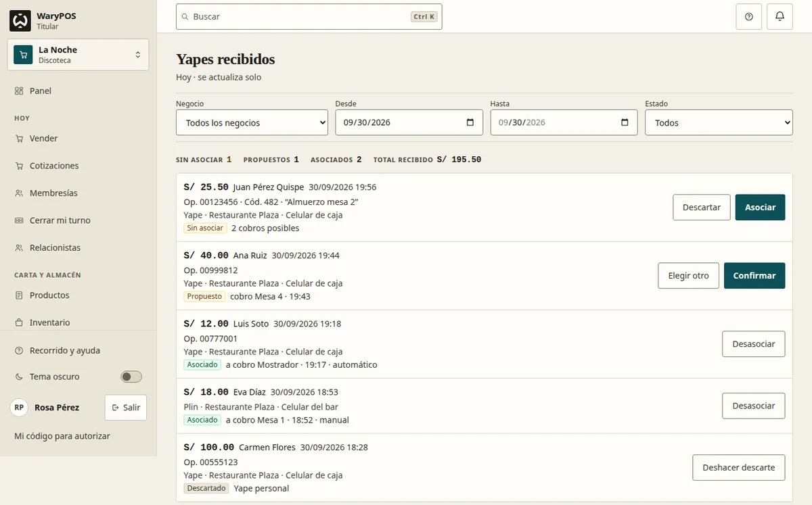Open Relacionistas in the sidebar
The height and width of the screenshot is (505, 812).
tap(78, 248)
